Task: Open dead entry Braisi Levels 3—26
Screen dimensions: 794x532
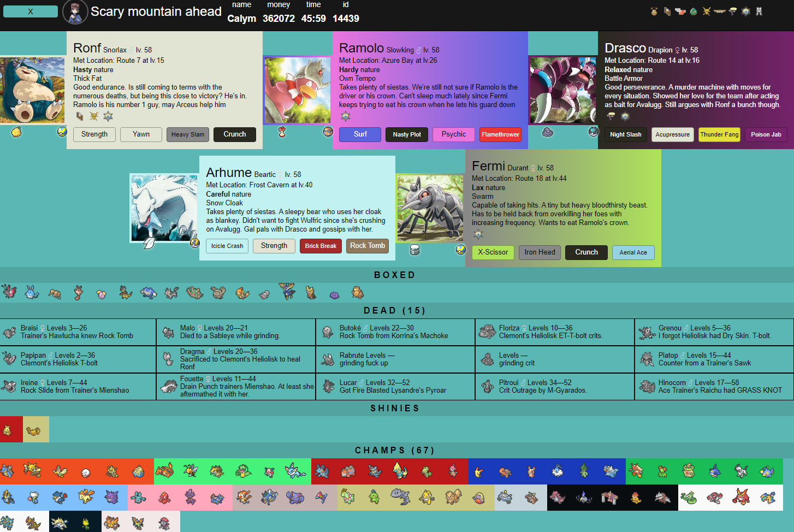Action: tap(78, 332)
